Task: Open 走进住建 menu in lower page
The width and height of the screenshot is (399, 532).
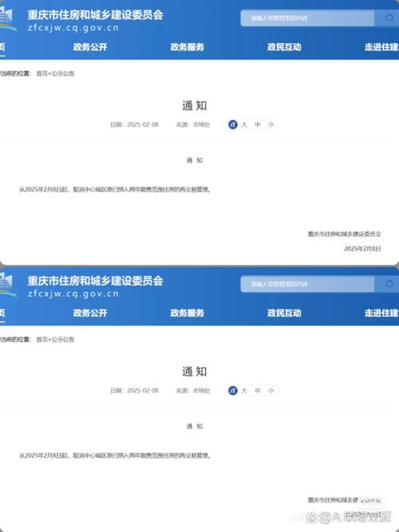Action: click(x=381, y=313)
